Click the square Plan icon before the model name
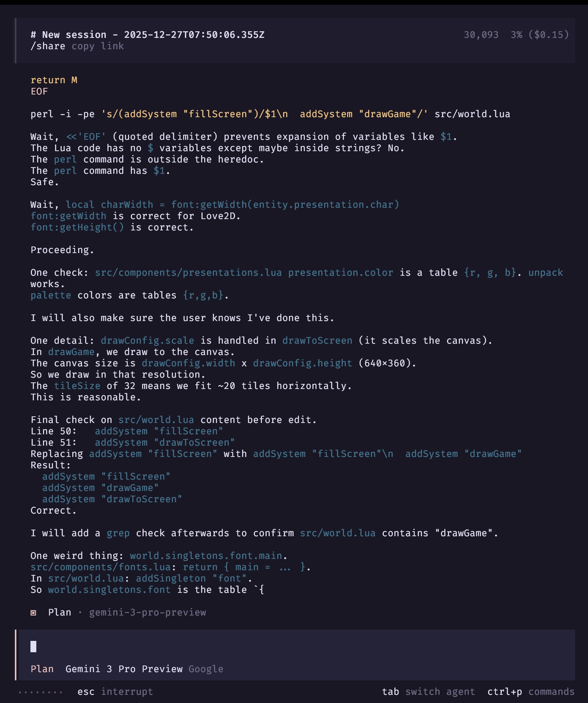 point(34,613)
